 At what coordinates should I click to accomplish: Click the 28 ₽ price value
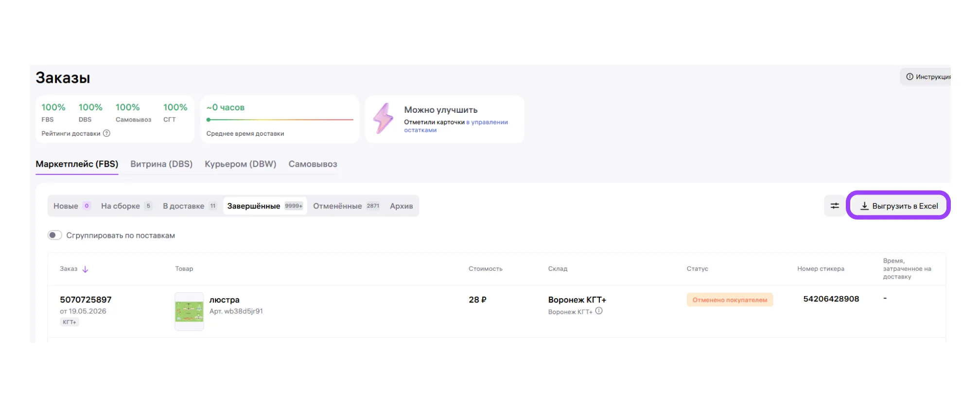tap(477, 300)
